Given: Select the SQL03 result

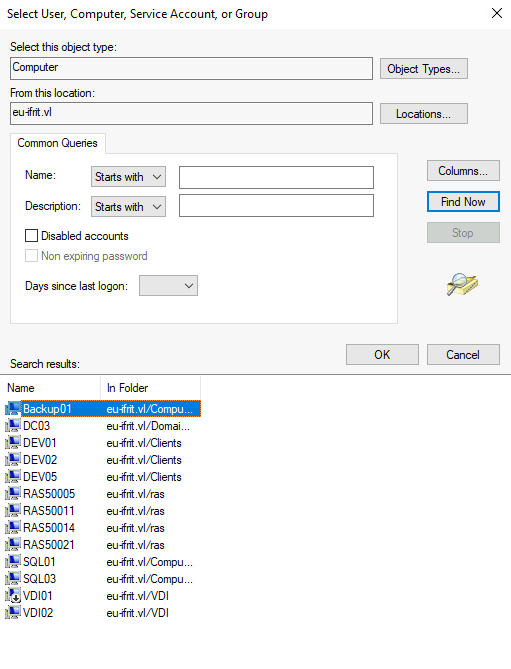Looking at the screenshot, I should [39, 579].
